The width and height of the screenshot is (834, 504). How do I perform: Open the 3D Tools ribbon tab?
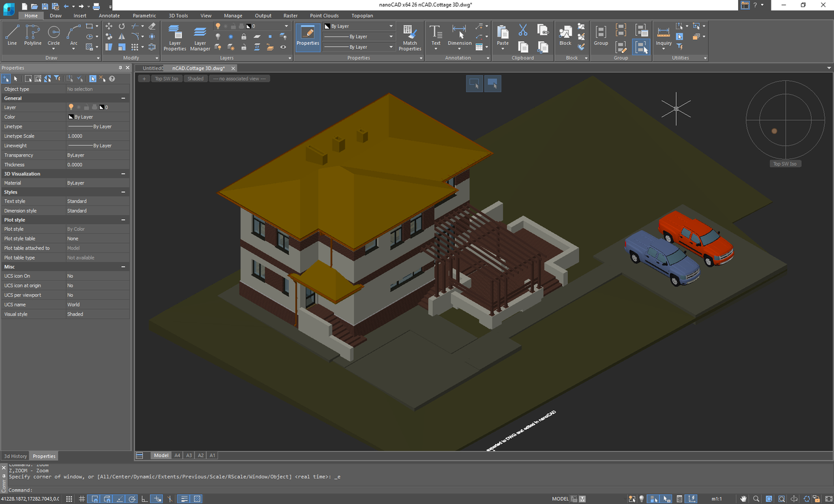178,16
